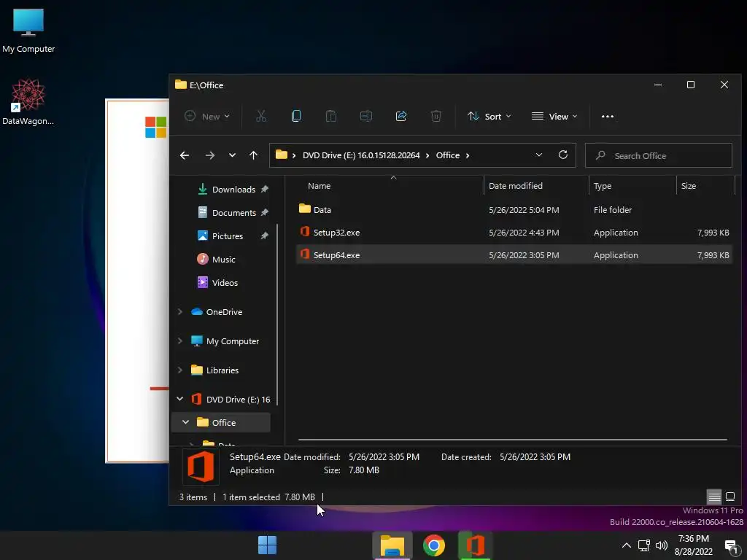Click the Search Office field
747x560 pixels.
659,155
